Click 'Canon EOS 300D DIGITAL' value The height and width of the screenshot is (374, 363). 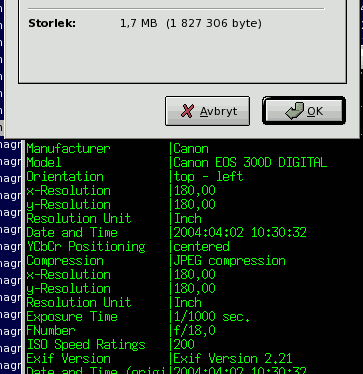250,163
